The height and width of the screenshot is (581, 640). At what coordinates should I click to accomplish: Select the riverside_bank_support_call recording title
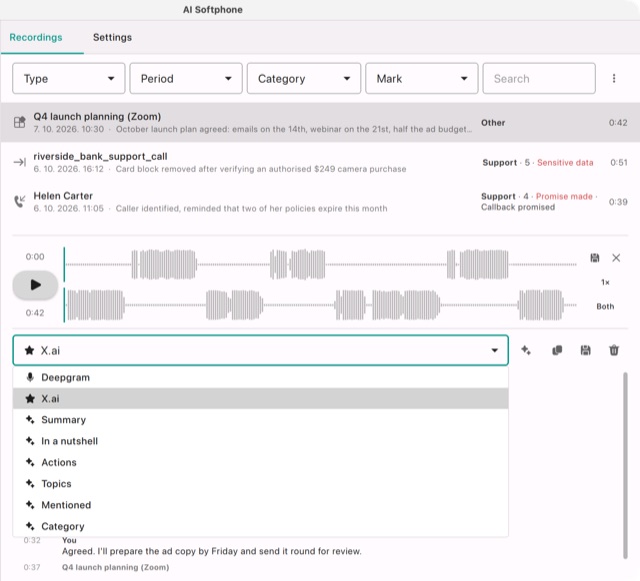[x=100, y=156]
